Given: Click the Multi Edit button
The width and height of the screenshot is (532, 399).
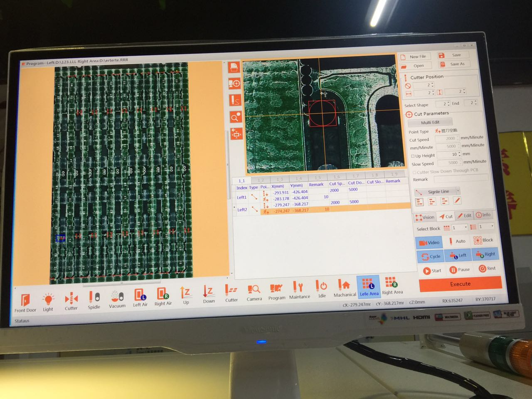Looking at the screenshot, I should click(x=430, y=122).
